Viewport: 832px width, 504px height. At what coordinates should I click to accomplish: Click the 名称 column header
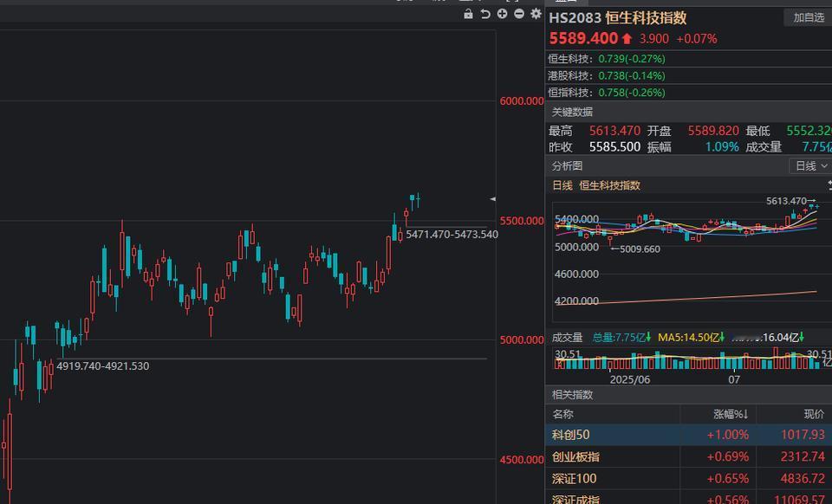click(562, 414)
